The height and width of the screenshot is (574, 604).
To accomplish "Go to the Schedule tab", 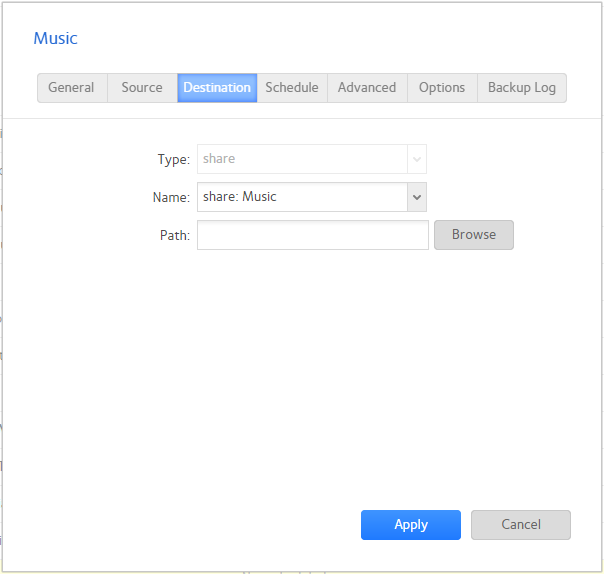I will pos(292,88).
